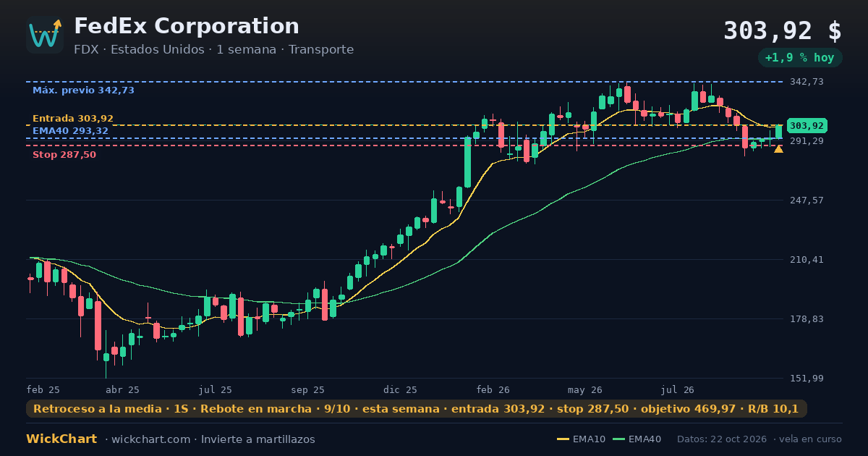868x456 pixels.
Task: Click the WickChart logo icon
Action: click(x=45, y=35)
